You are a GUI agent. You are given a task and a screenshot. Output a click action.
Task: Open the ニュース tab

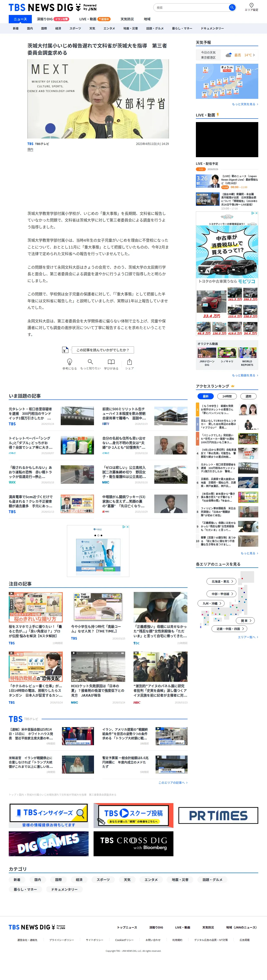click(x=20, y=19)
